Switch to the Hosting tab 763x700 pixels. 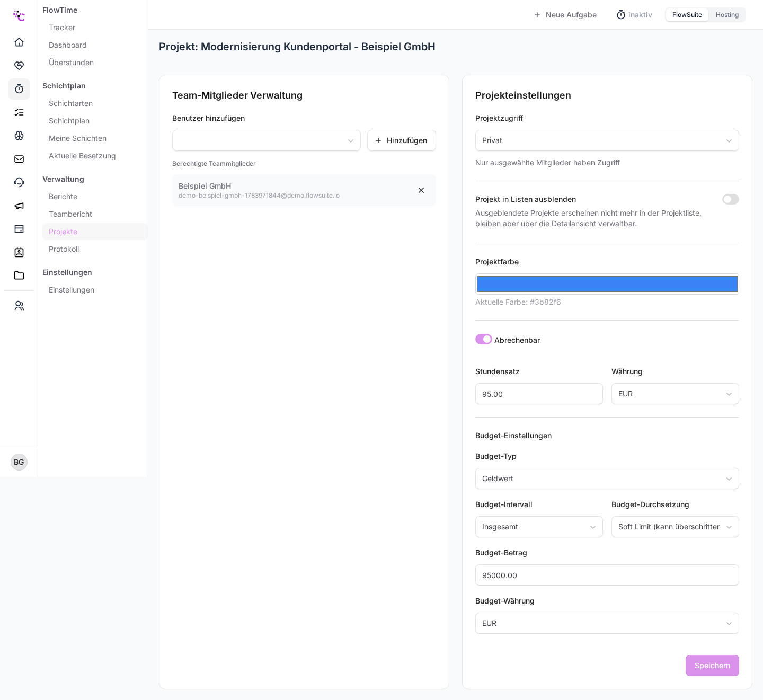(x=727, y=15)
